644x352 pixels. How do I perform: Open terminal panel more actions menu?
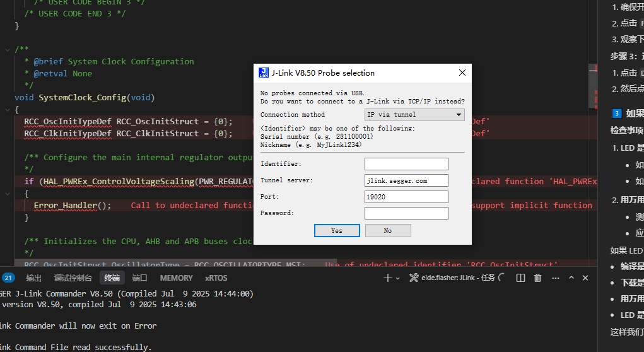click(x=555, y=278)
